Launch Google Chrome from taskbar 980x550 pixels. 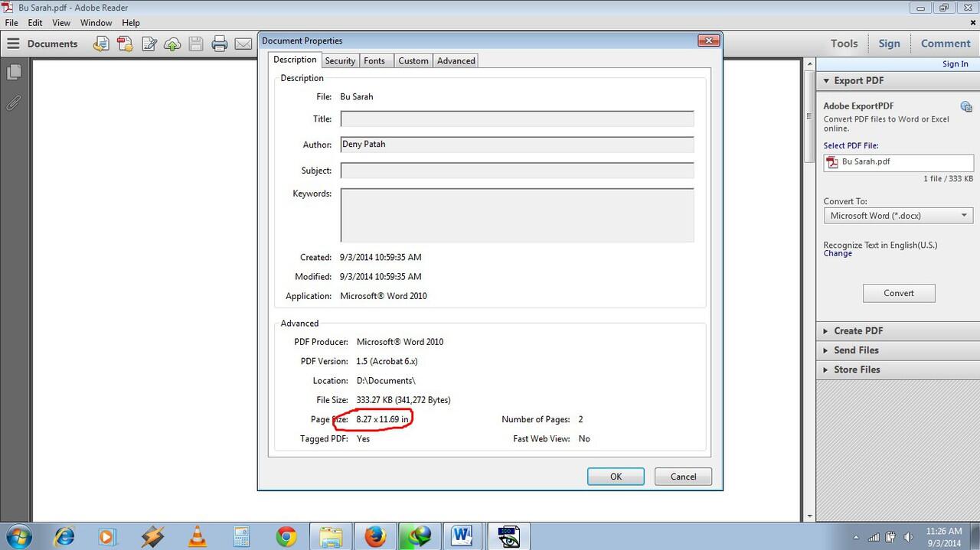tap(286, 536)
